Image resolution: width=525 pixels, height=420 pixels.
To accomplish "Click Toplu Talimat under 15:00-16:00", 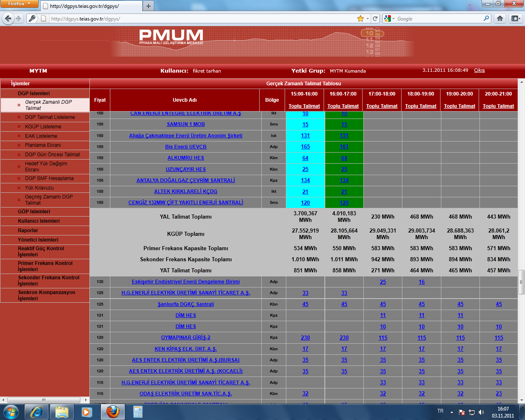I will pos(304,106).
